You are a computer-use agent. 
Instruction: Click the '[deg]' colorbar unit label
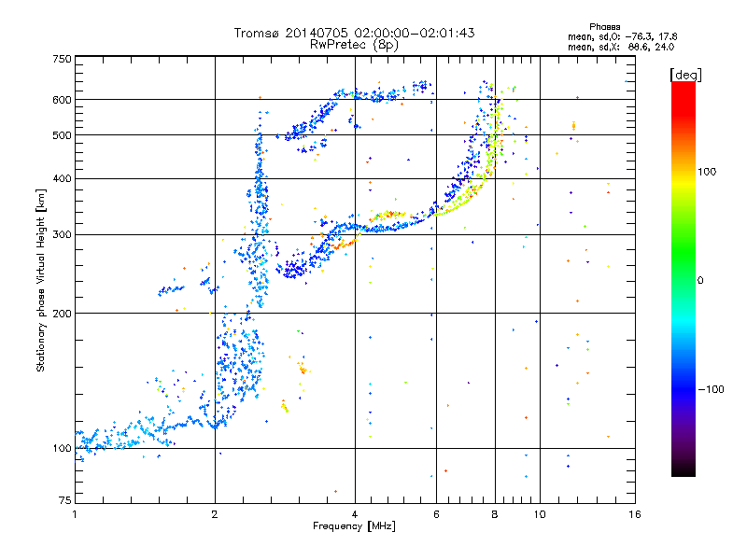[685, 75]
